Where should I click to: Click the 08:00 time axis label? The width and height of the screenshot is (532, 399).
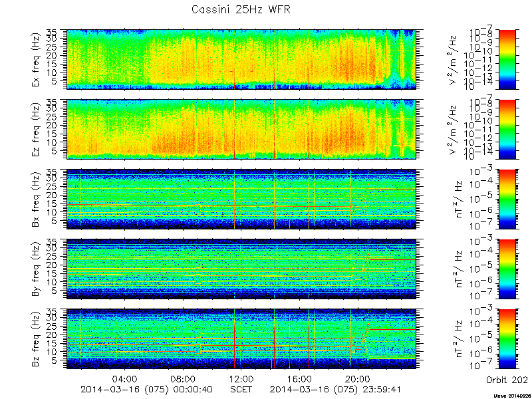(x=184, y=379)
